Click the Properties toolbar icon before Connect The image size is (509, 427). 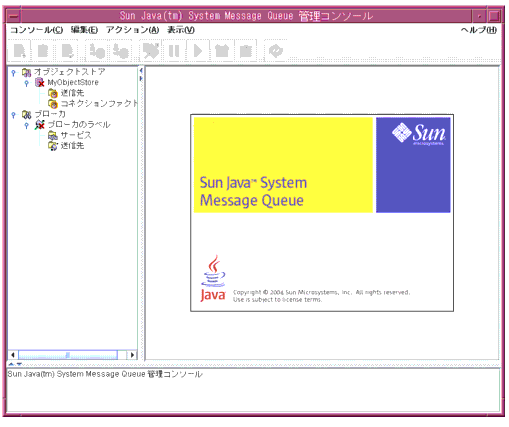pyautogui.click(x=67, y=51)
